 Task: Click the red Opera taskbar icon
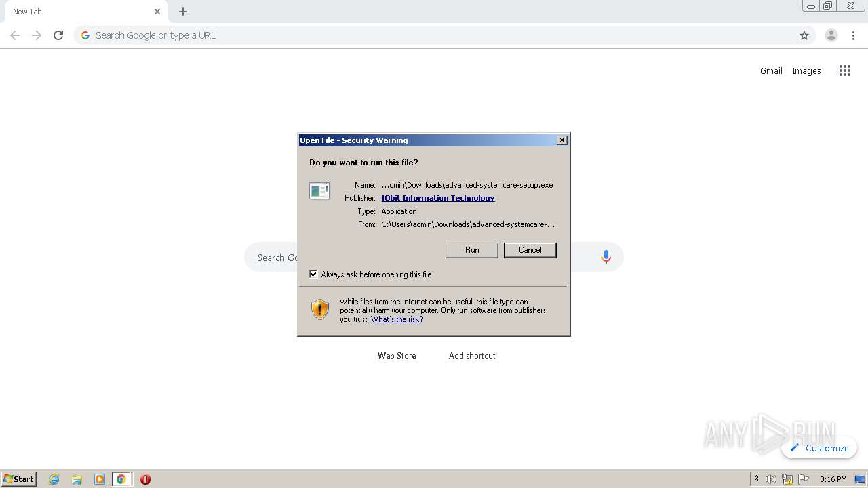point(145,479)
